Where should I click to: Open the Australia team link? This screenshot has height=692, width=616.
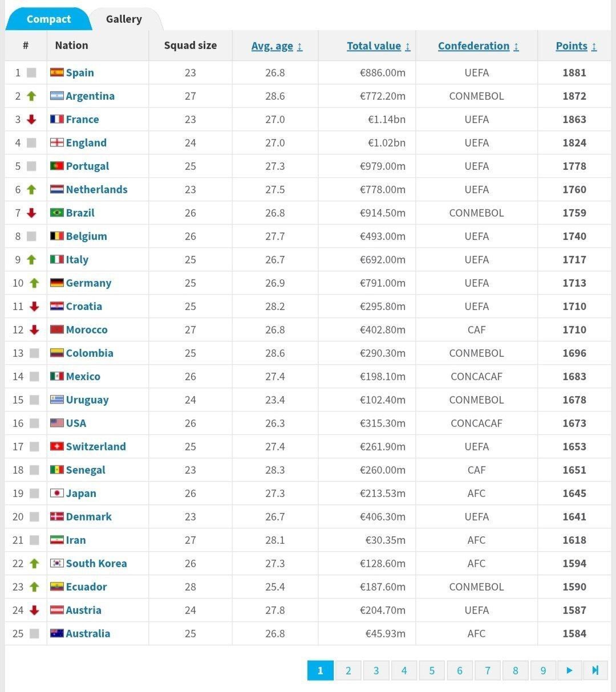pos(88,633)
